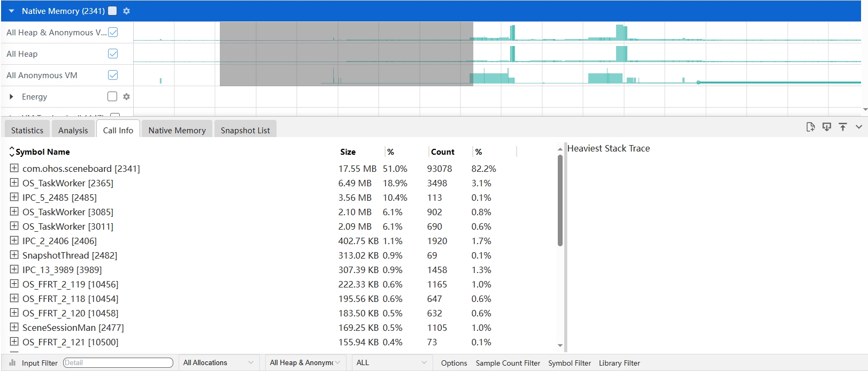This screenshot has height=371, width=868.
Task: Expand the com.ohos.sceneboard [2341] tree node
Action: pyautogui.click(x=14, y=168)
